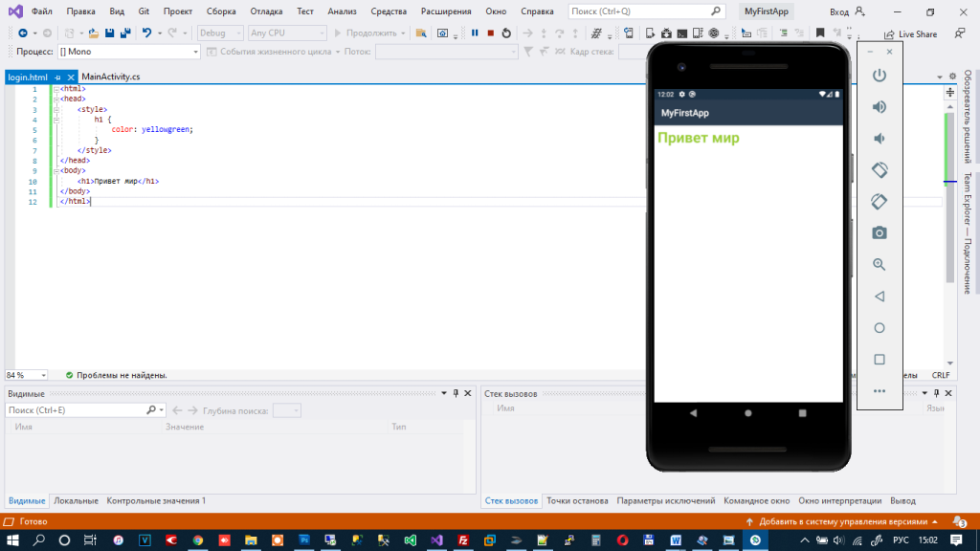The image size is (980, 551).
Task: Open the Any CPU platform dropdown
Action: (287, 33)
